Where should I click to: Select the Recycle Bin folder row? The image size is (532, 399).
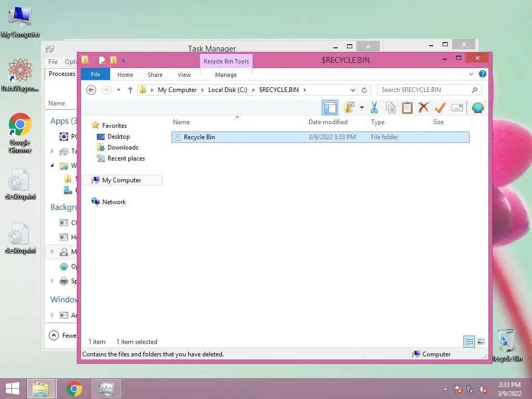[x=320, y=137]
